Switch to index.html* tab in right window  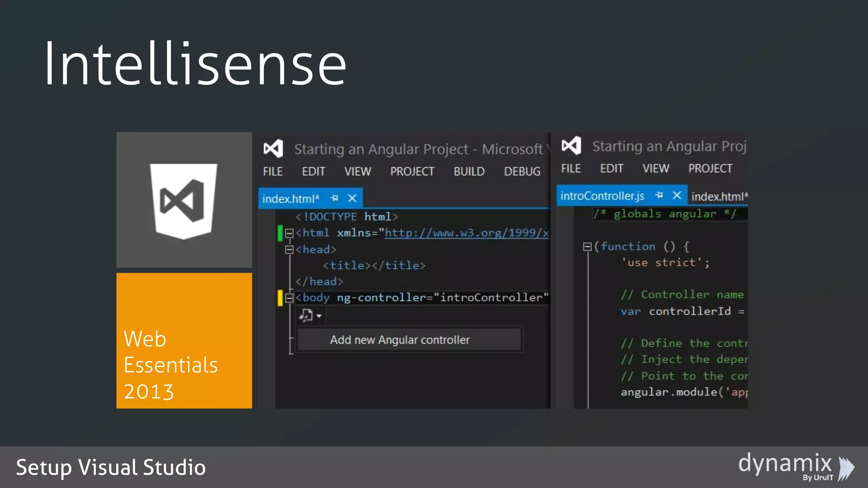click(x=720, y=197)
